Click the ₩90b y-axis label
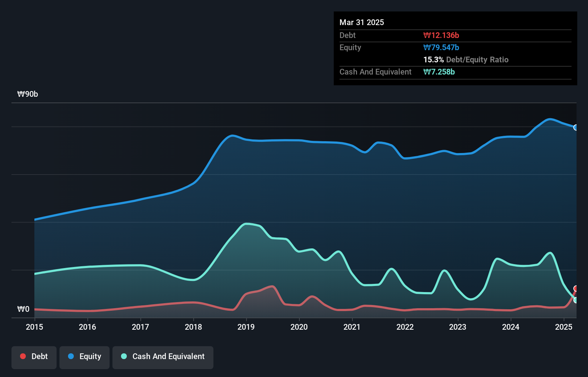 pos(28,94)
